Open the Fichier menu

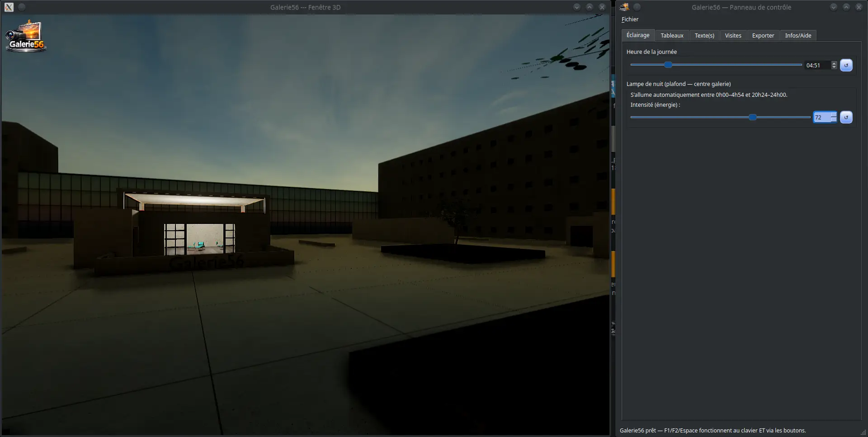pyautogui.click(x=630, y=19)
